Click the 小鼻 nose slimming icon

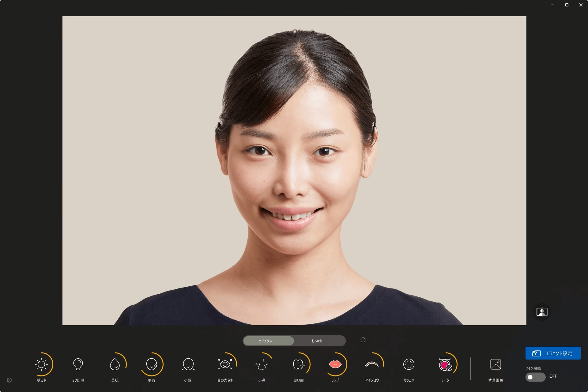[262, 364]
